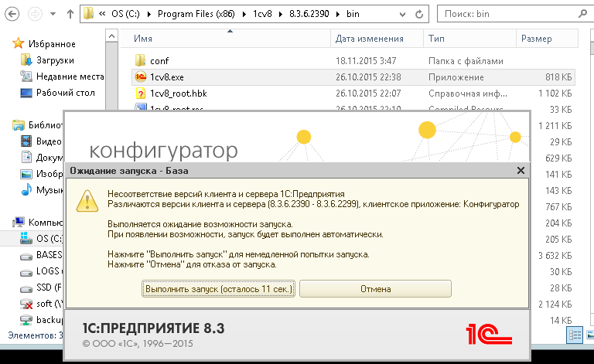Select the 1cv8 breadcrumb segment
Screen dimensions: 594x364
262,14
